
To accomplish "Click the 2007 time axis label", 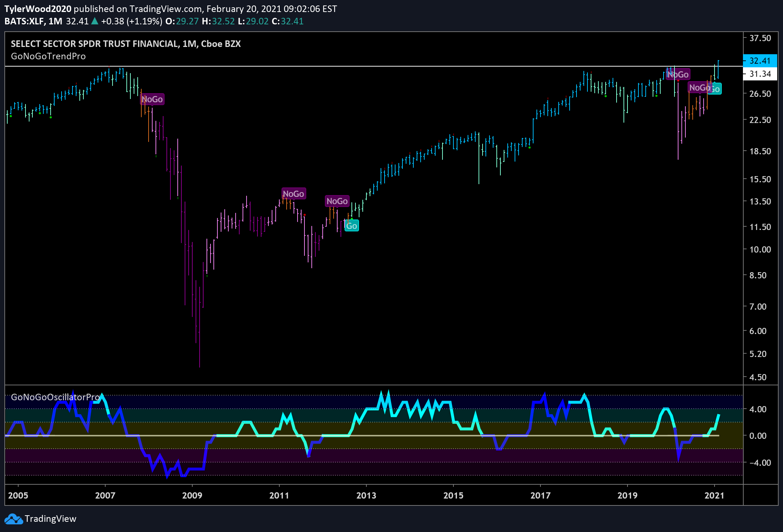I will [105, 495].
